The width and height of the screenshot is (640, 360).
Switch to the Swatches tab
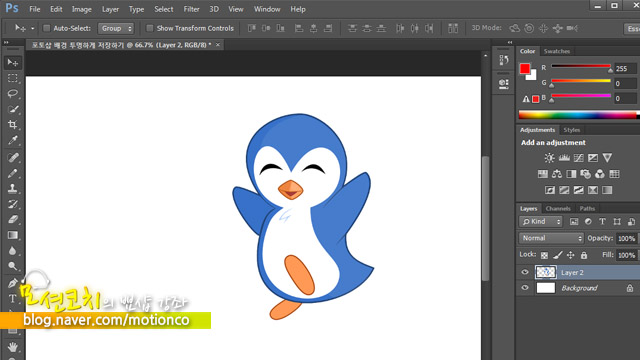[x=557, y=51]
